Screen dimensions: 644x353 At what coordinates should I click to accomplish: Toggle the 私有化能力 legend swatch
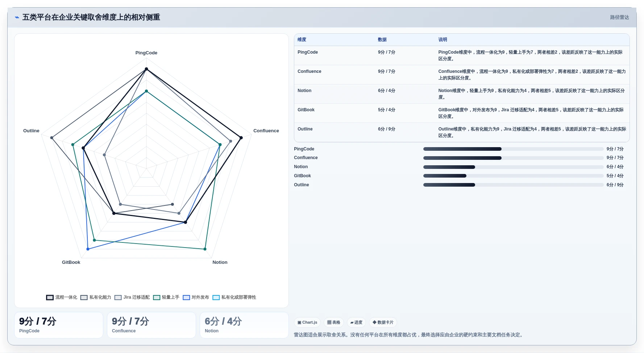point(84,298)
